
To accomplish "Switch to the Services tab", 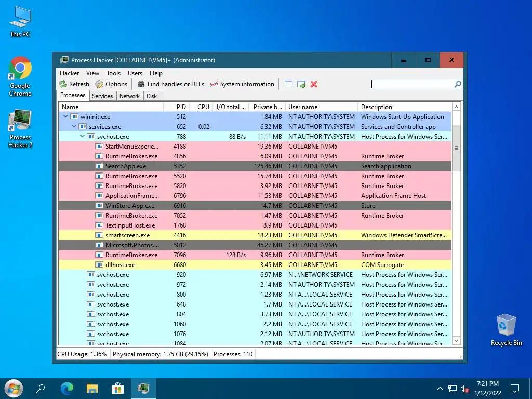I will [x=102, y=96].
